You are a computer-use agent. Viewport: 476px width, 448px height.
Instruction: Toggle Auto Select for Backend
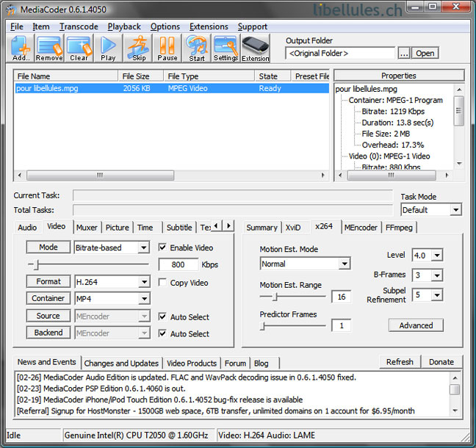click(x=162, y=333)
